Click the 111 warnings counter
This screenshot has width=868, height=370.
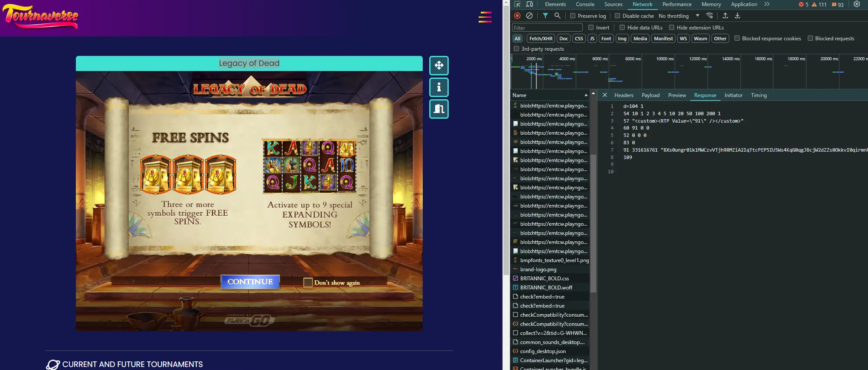pyautogui.click(x=819, y=4)
